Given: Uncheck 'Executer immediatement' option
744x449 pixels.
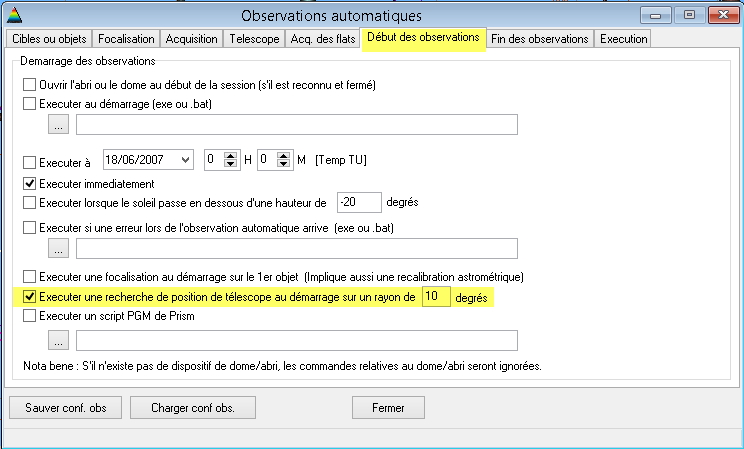Looking at the screenshot, I should [x=29, y=184].
